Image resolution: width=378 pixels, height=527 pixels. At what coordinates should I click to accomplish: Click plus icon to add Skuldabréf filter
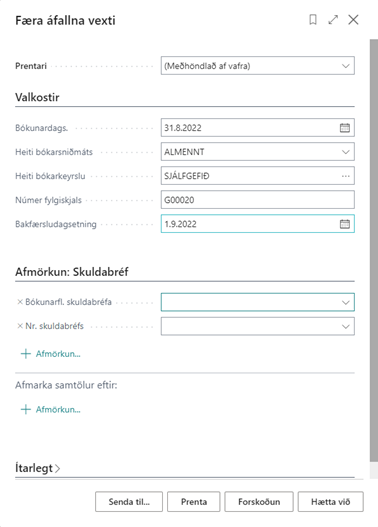(x=26, y=354)
